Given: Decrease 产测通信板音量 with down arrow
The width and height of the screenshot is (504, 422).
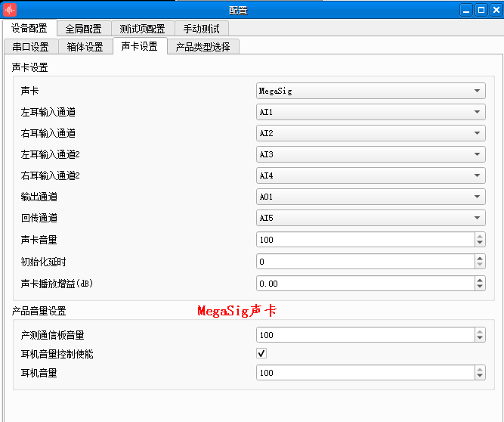Looking at the screenshot, I should tap(480, 338).
